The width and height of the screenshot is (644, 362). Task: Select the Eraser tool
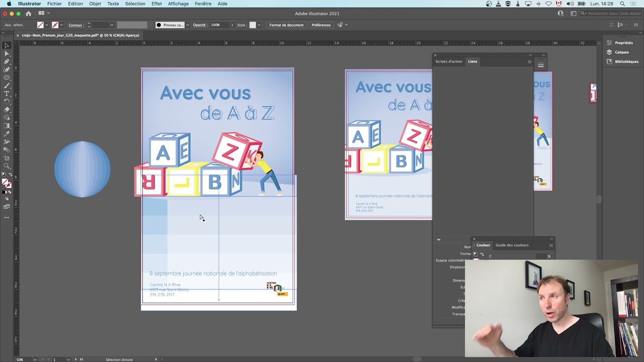(7, 110)
